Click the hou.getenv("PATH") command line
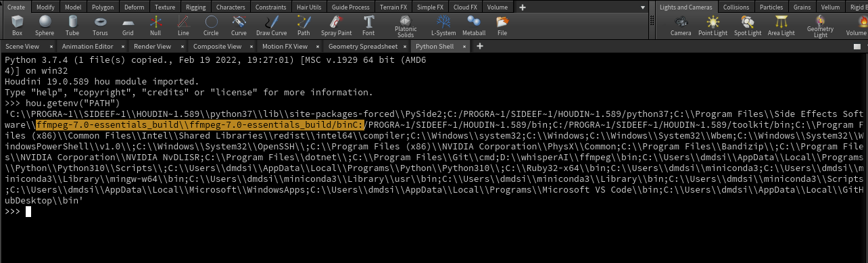The height and width of the screenshot is (263, 868). [62, 103]
